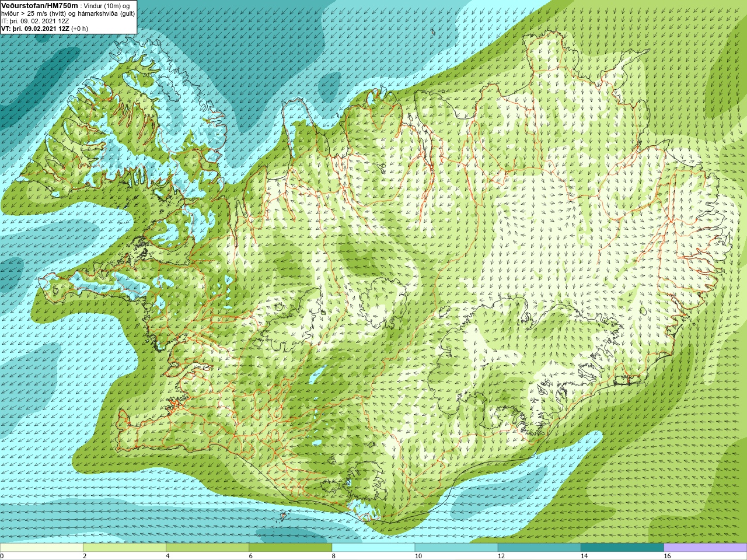Click the scale label '8'

[333, 556]
